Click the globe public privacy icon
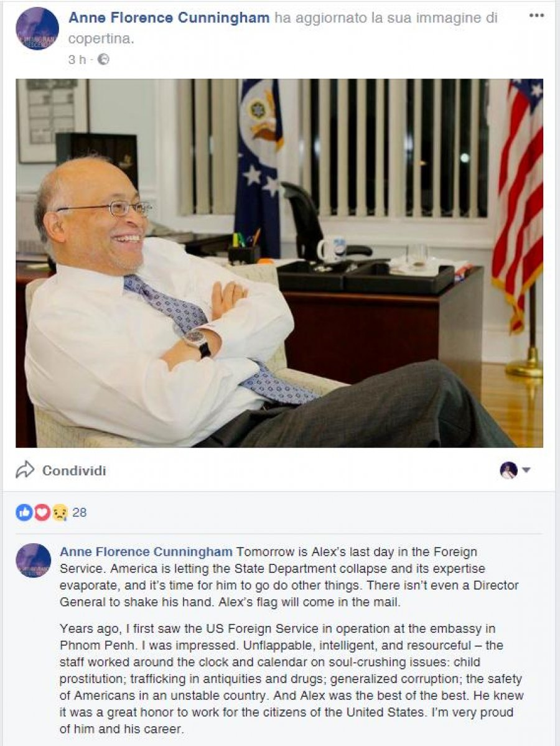Screen dimensions: 560x746 tap(103, 60)
